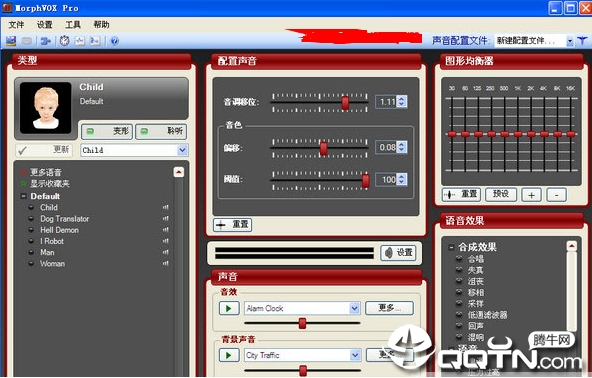
Task: Select Hell Demon voice
Action: point(60,230)
